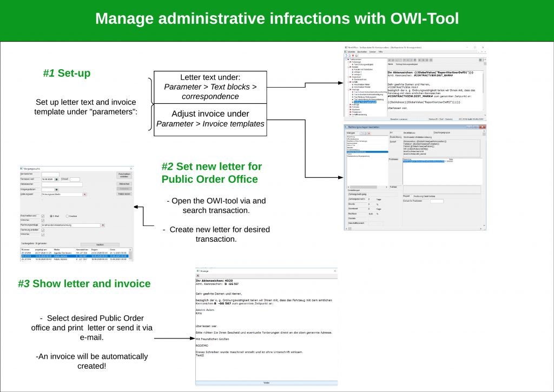Toggle Vorschau checkbox below Rechnung erstellen
554x392 pixels.
[43, 235]
